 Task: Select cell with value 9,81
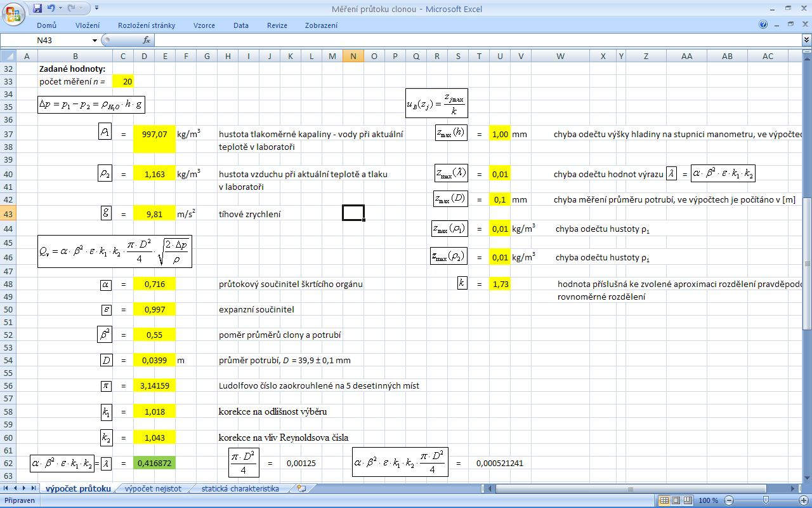point(155,214)
